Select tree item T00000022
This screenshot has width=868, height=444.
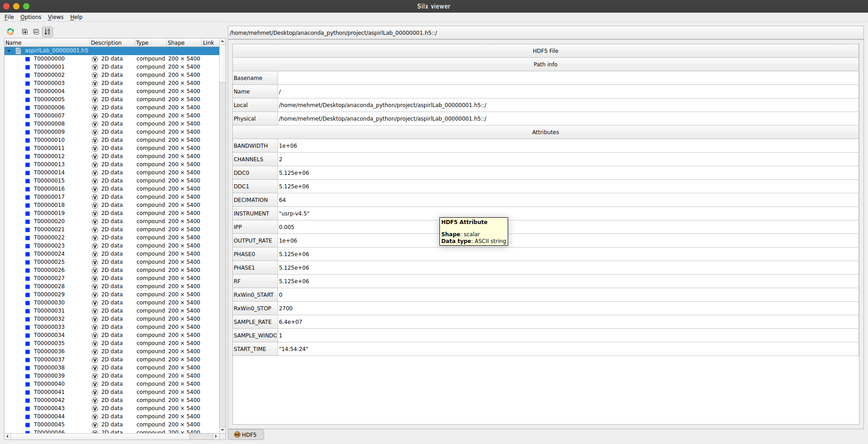click(x=49, y=238)
